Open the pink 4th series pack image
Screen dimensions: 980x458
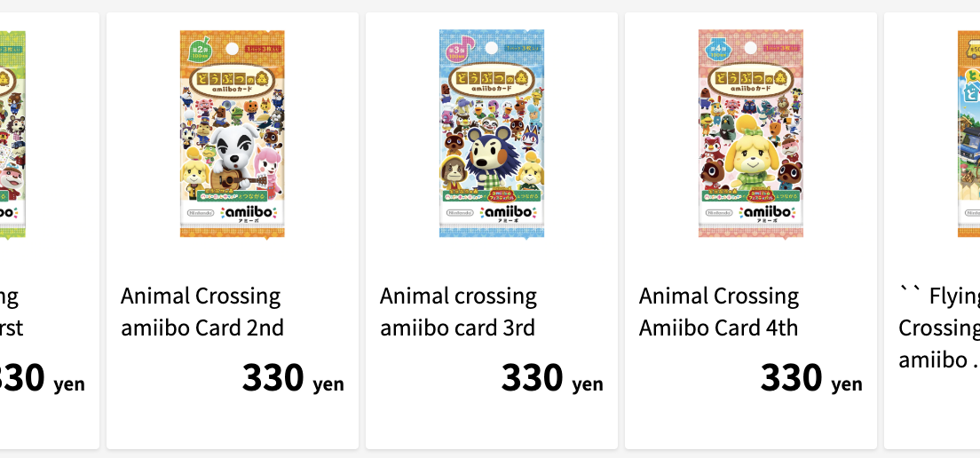coord(751,133)
